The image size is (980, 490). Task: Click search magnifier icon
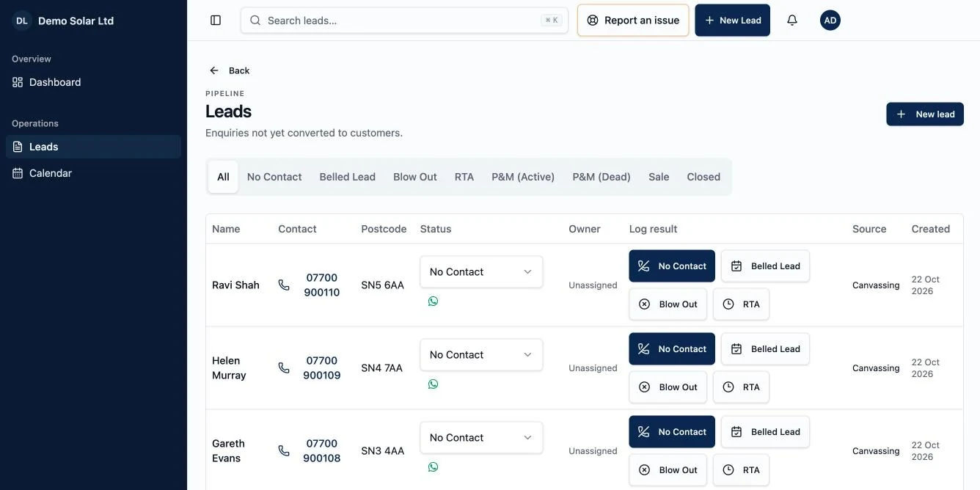click(x=255, y=21)
